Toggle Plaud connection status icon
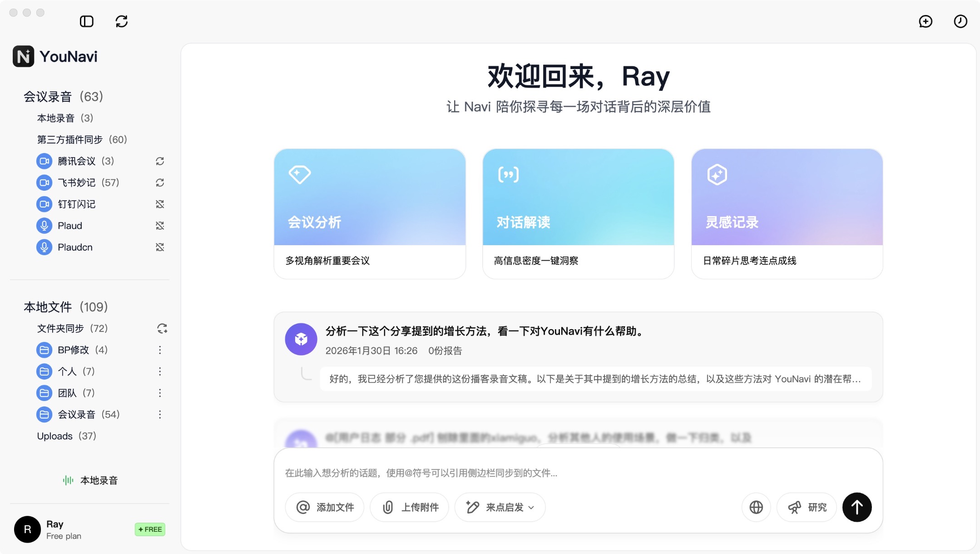 pos(160,225)
